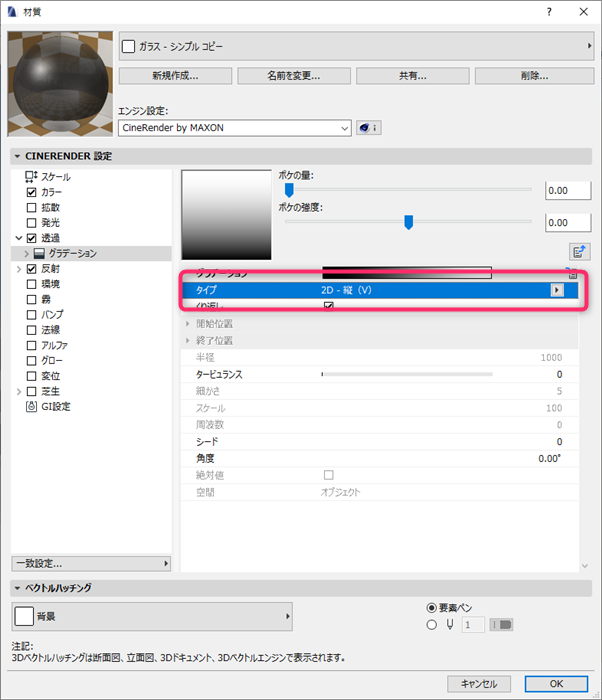Screen dimensions: 602x700
Task: Expand the 芝生 tree node
Action: point(19,392)
